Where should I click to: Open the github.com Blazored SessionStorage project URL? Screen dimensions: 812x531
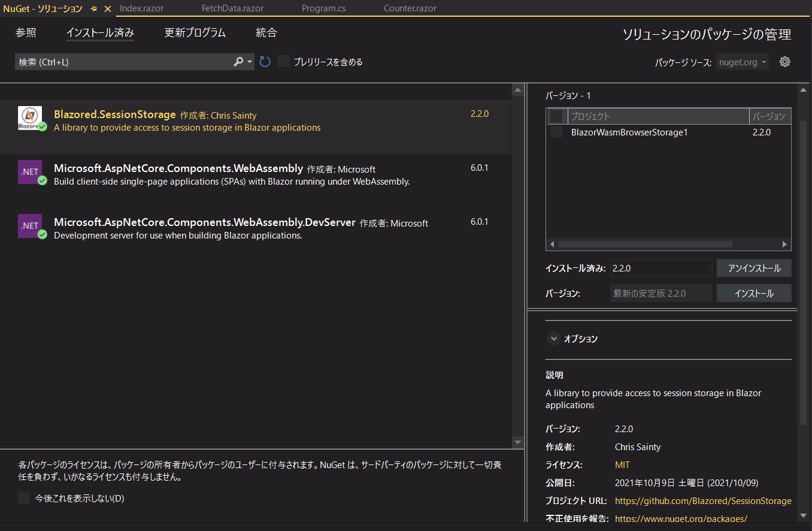(703, 500)
